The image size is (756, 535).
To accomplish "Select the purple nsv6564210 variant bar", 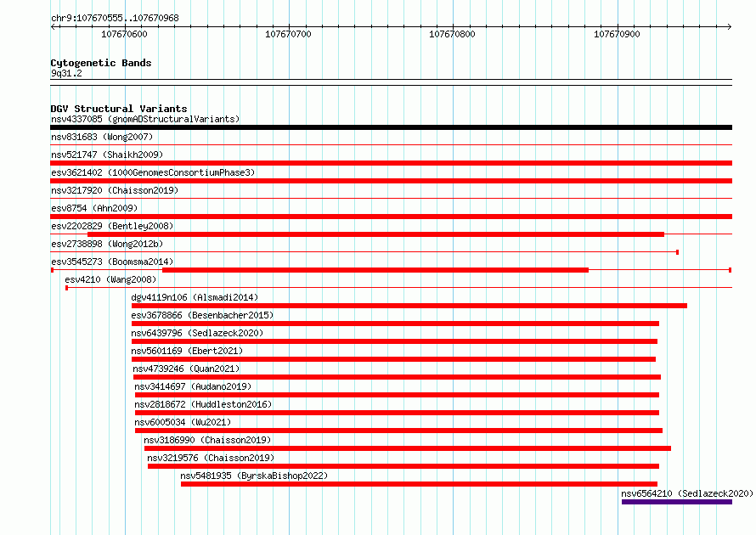I will [677, 502].
